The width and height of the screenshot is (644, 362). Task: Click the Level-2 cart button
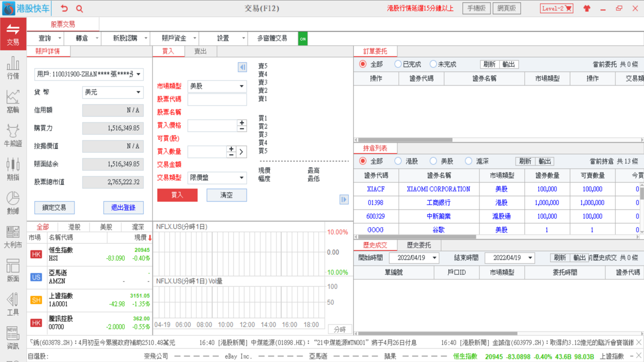pyautogui.click(x=556, y=9)
